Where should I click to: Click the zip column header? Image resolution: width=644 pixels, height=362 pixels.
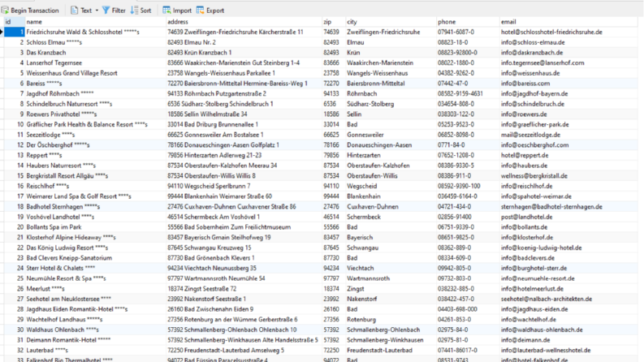(x=334, y=22)
